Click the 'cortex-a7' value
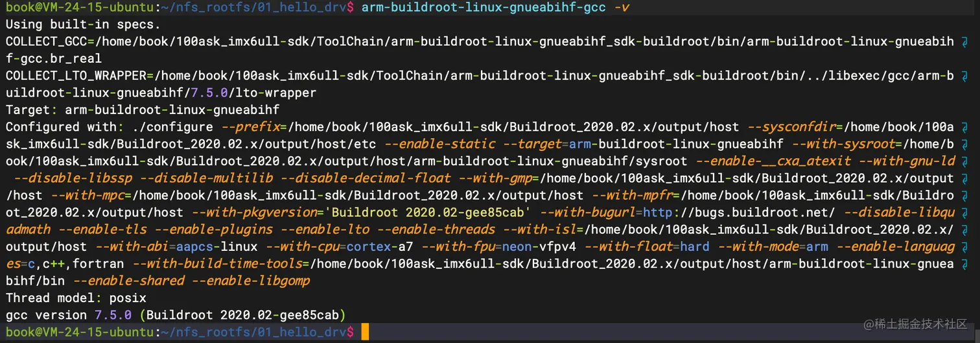 pyautogui.click(x=380, y=246)
